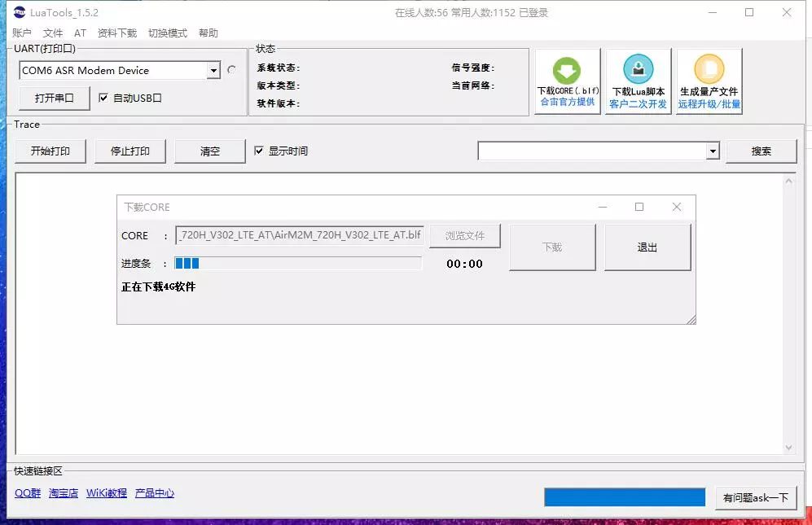Toggle the 自动USB口 checkbox
The height and width of the screenshot is (525, 812).
[103, 98]
